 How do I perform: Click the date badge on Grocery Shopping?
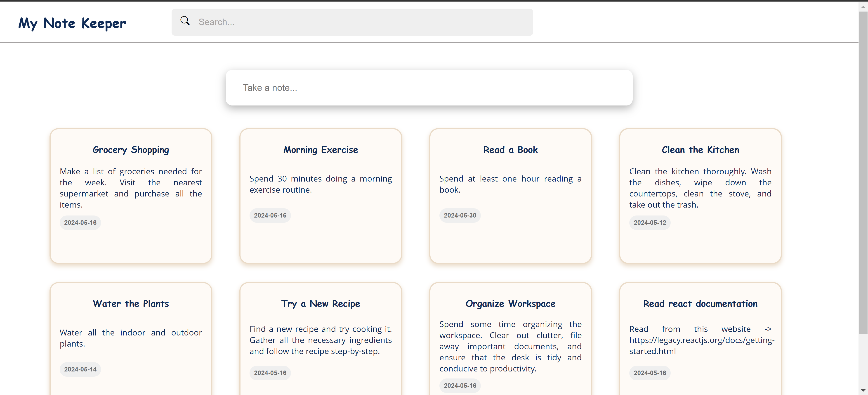click(80, 223)
